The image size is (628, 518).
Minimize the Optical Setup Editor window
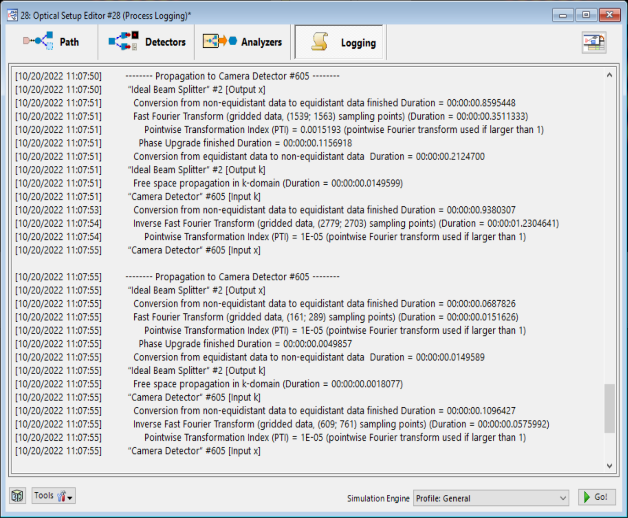pos(563,14)
